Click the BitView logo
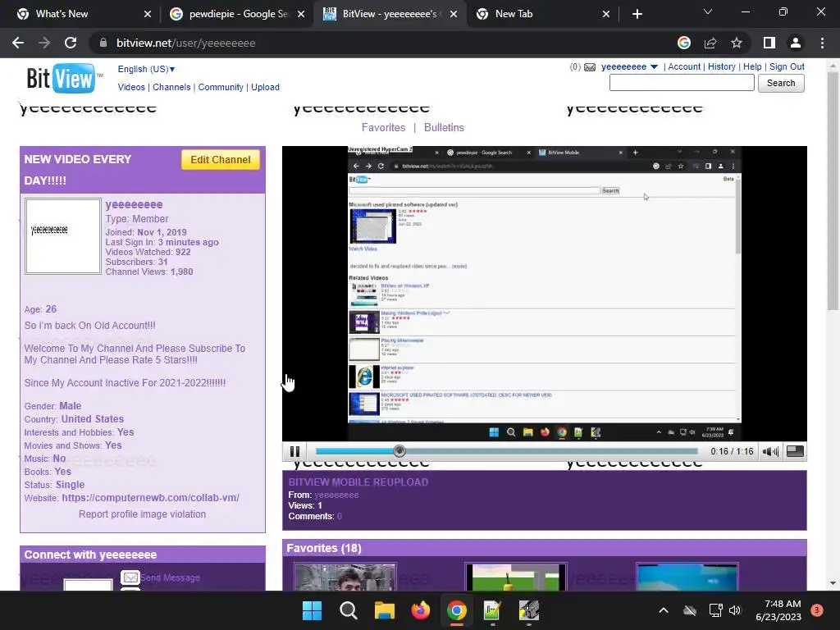The height and width of the screenshot is (630, 840). pos(64,78)
